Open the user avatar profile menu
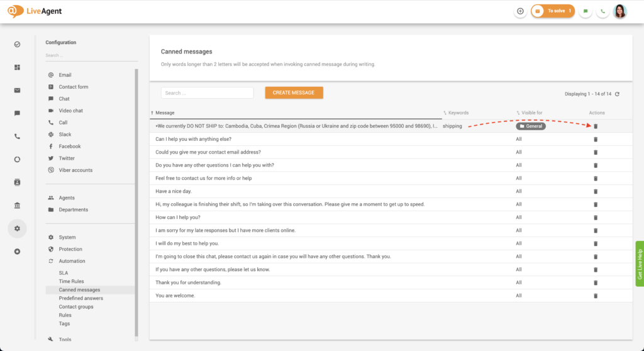 (620, 11)
